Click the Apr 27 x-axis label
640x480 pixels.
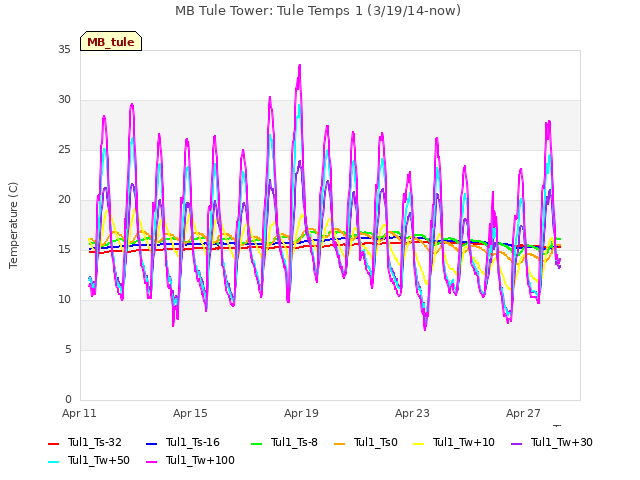coord(523,413)
